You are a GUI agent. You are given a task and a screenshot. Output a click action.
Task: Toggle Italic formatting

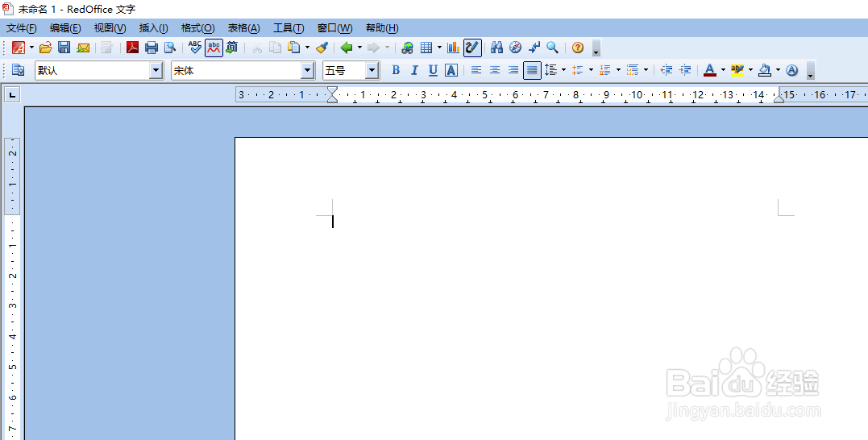pyautogui.click(x=414, y=70)
